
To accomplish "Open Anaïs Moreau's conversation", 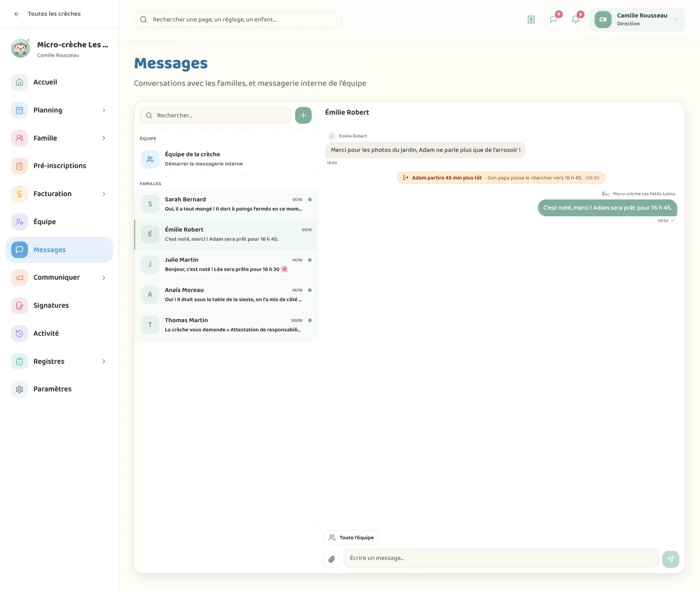I will 226,295.
